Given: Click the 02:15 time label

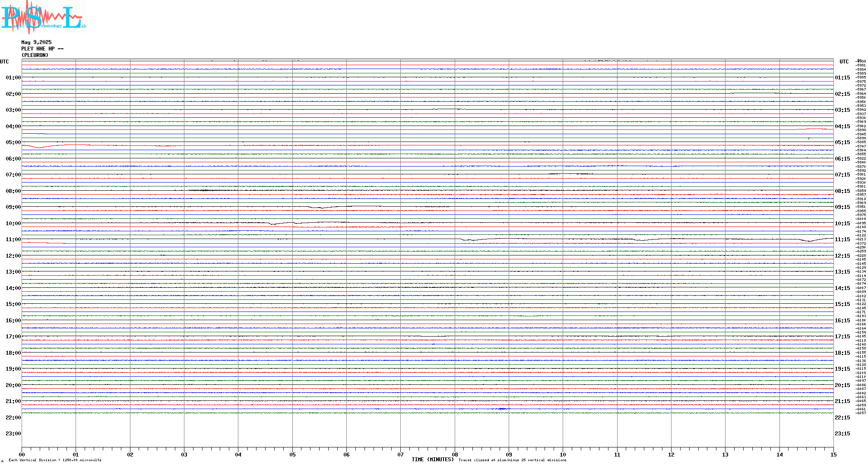Looking at the screenshot, I should [843, 94].
